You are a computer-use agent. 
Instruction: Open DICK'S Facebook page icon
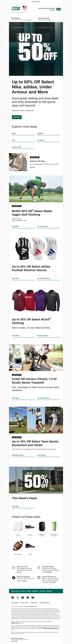coord(13,598)
